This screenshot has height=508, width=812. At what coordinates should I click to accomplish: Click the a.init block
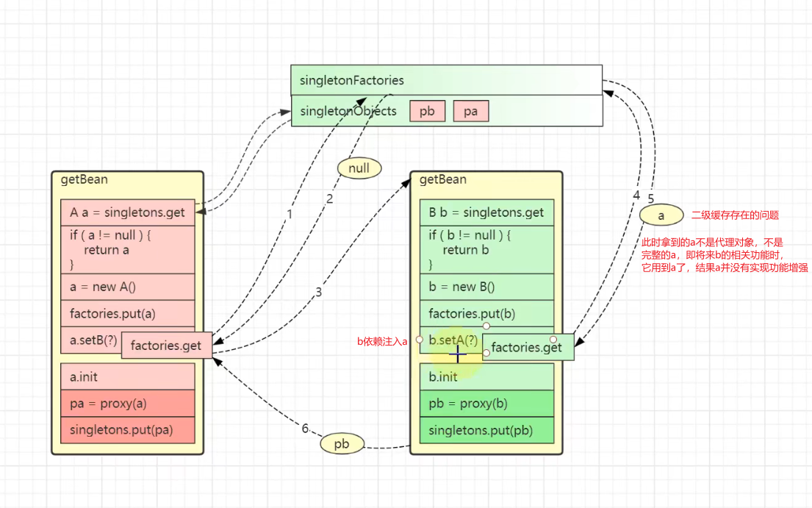pyautogui.click(x=128, y=376)
